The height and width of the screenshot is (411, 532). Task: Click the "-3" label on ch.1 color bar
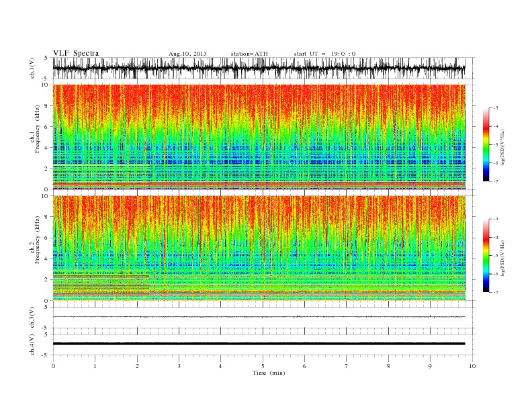pos(495,108)
